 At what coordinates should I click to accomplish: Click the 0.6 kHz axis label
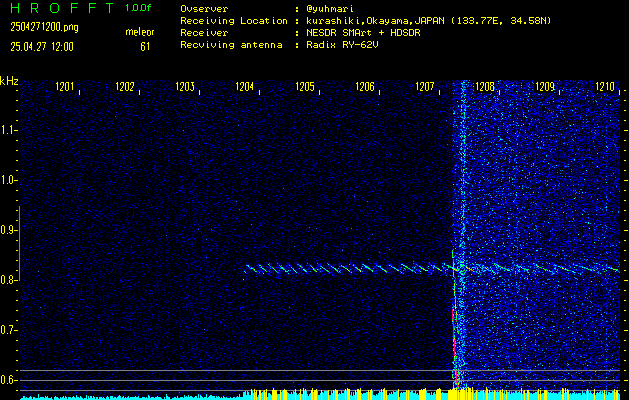coord(8,380)
